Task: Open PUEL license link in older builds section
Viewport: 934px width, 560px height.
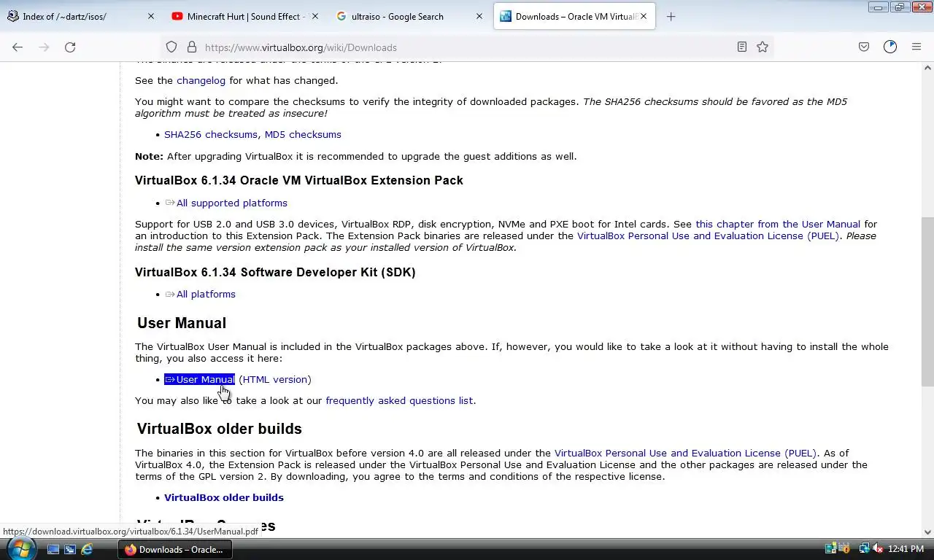Action: 685,453
